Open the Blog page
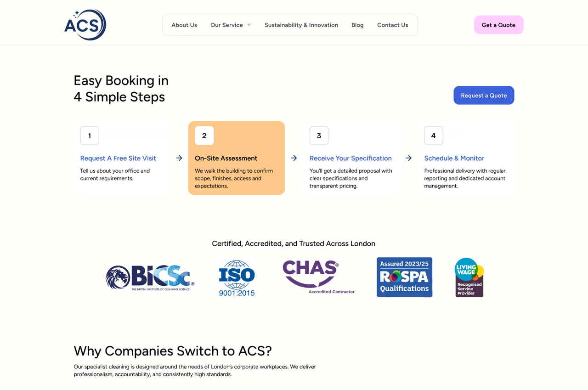 [357, 25]
